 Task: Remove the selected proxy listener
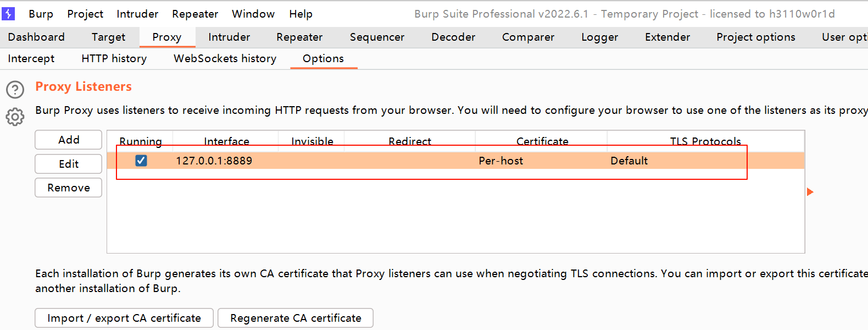[69, 188]
